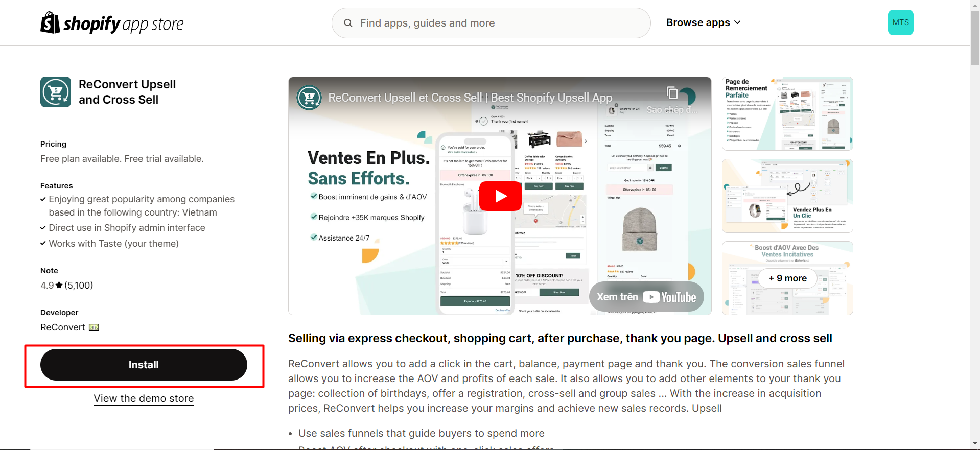This screenshot has height=450, width=980.
Task: Click the Find apps search field
Action: [491, 23]
